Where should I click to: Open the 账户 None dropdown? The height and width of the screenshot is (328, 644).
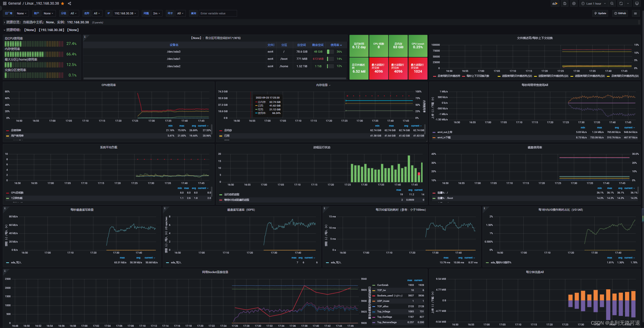(48, 13)
